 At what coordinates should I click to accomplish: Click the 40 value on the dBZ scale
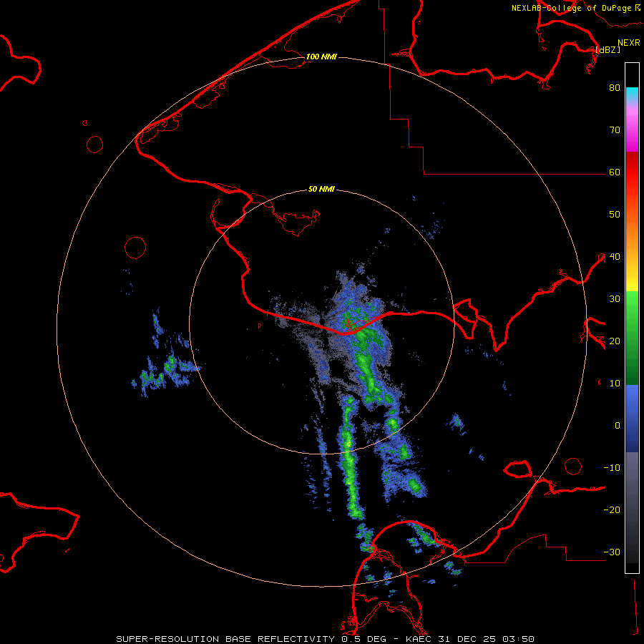click(x=615, y=257)
